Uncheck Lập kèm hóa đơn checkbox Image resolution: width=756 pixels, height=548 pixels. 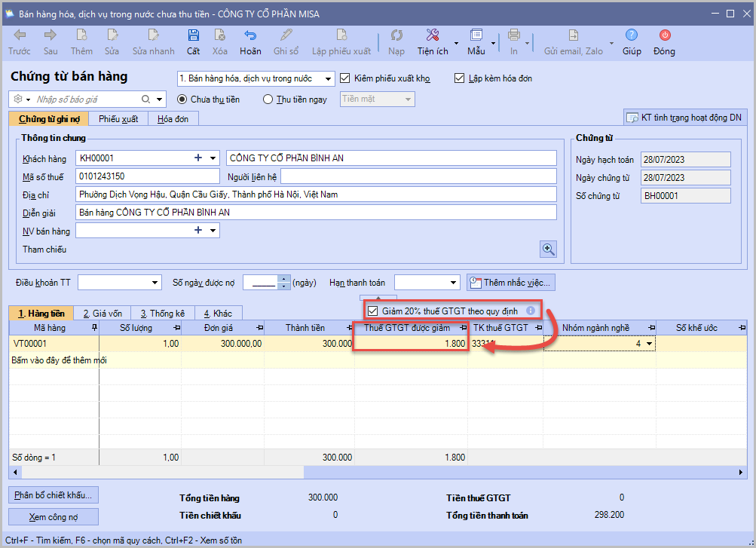point(460,78)
